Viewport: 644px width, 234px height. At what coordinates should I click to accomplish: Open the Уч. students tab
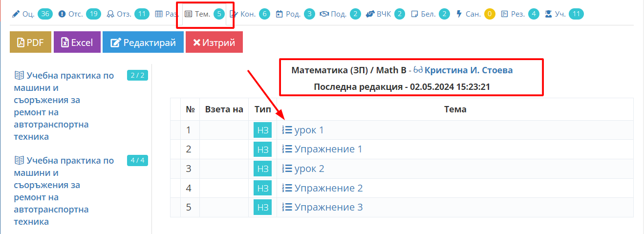point(564,14)
